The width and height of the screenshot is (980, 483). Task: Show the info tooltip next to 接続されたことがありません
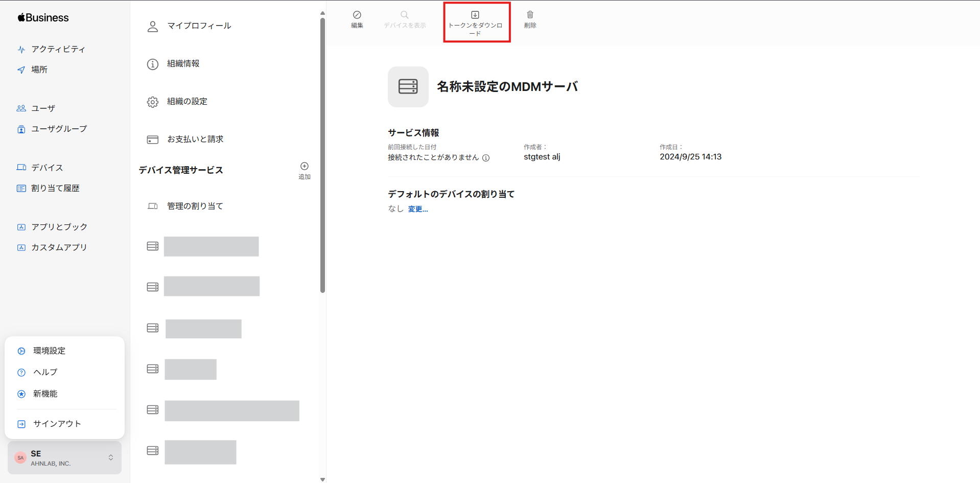click(x=485, y=158)
